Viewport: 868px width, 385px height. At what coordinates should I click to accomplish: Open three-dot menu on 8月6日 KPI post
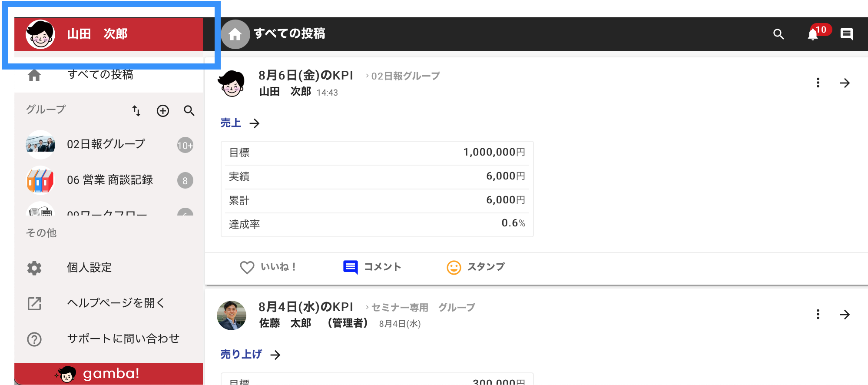click(818, 83)
